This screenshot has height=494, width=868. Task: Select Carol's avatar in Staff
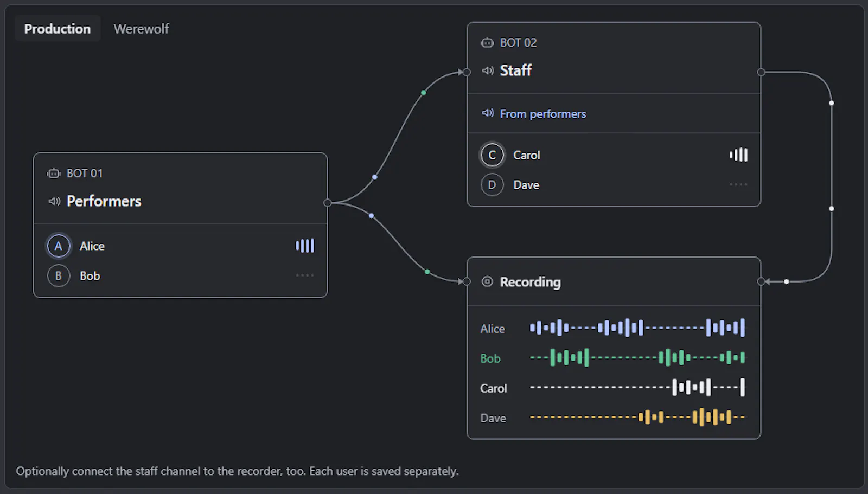(x=492, y=155)
